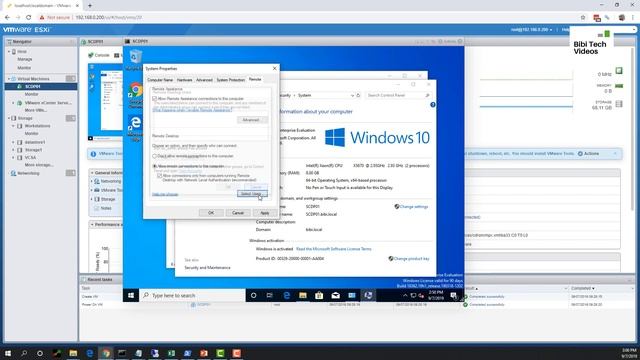Click OK in System Properties
The height and width of the screenshot is (360, 640).
pyautogui.click(x=211, y=213)
